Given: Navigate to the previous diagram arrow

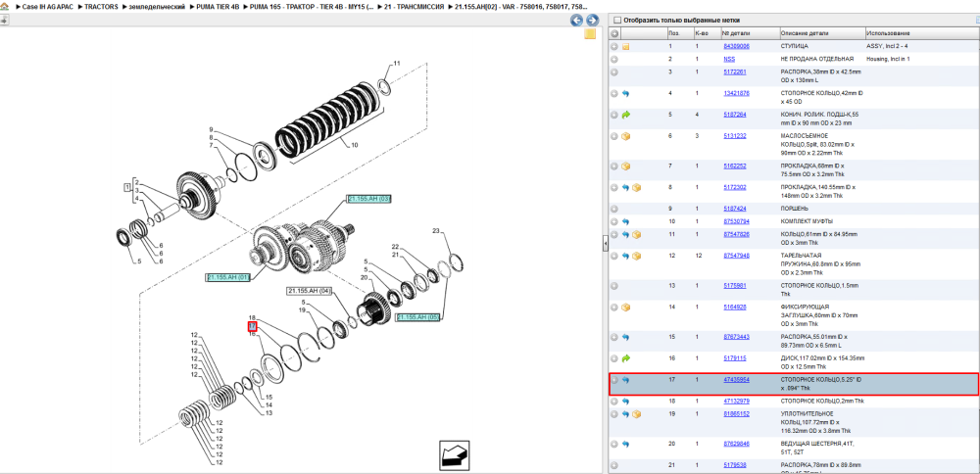Looking at the screenshot, I should (576, 20).
